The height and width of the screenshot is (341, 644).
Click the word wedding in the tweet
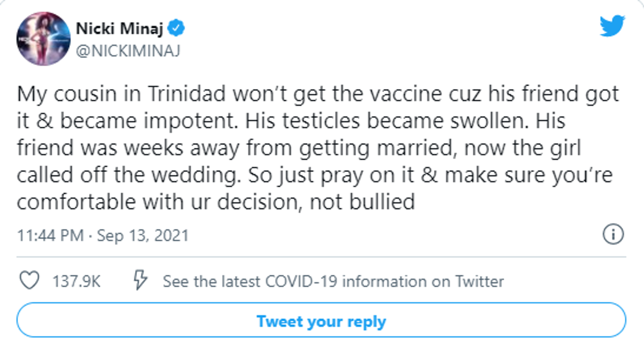pos(194,175)
